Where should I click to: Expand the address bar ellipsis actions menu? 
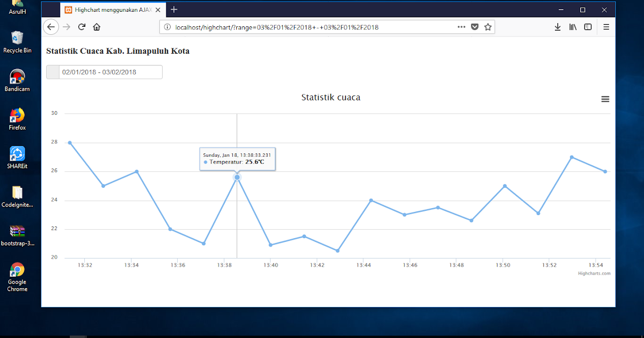(461, 26)
